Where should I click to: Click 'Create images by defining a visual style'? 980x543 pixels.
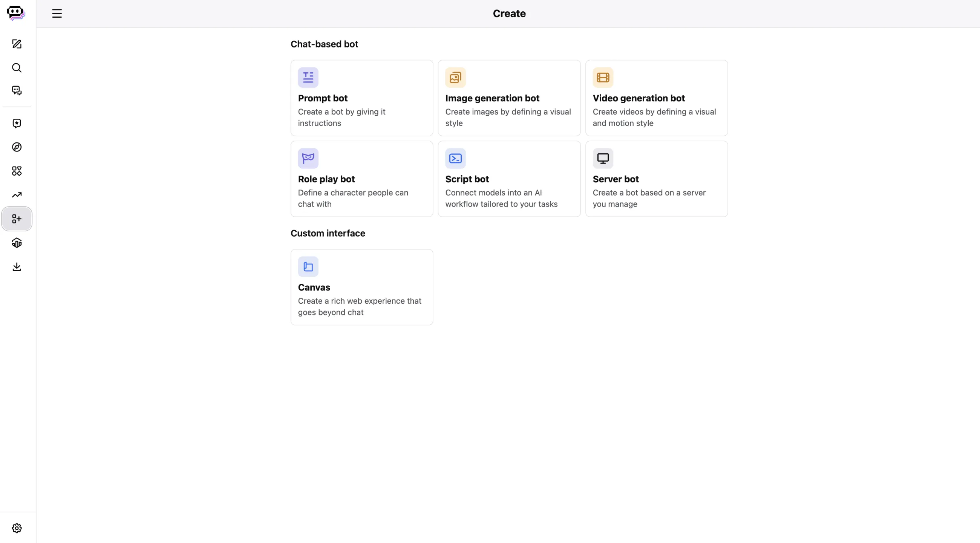[x=508, y=118]
